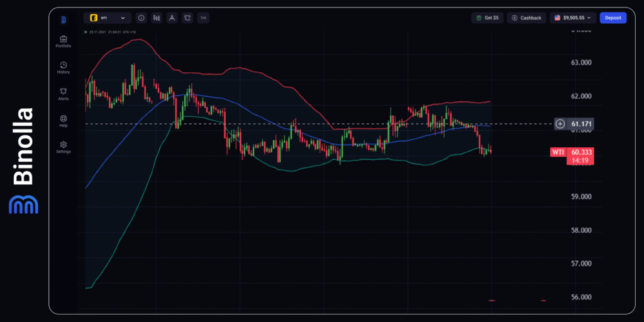Expand the $9,505.55 account balance dropdown

[x=572, y=18]
